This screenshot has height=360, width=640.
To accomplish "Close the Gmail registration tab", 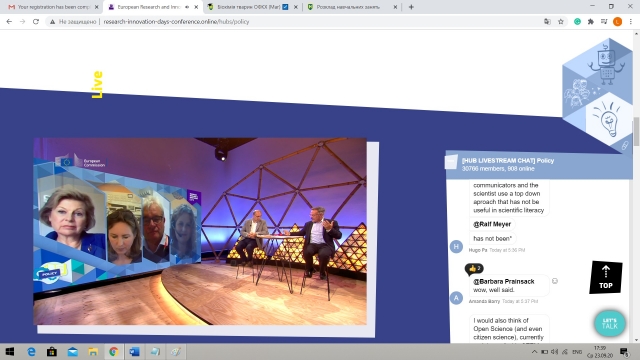I will [x=97, y=7].
